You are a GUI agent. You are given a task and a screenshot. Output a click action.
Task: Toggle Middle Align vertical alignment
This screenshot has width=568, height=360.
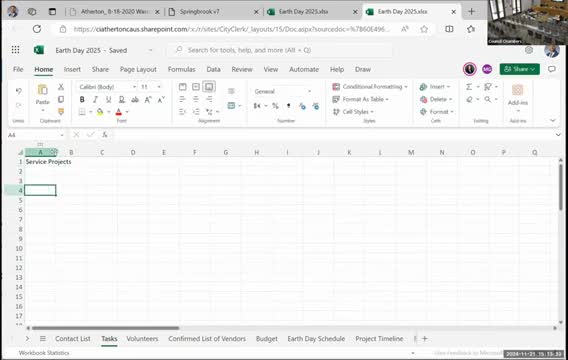196,87
